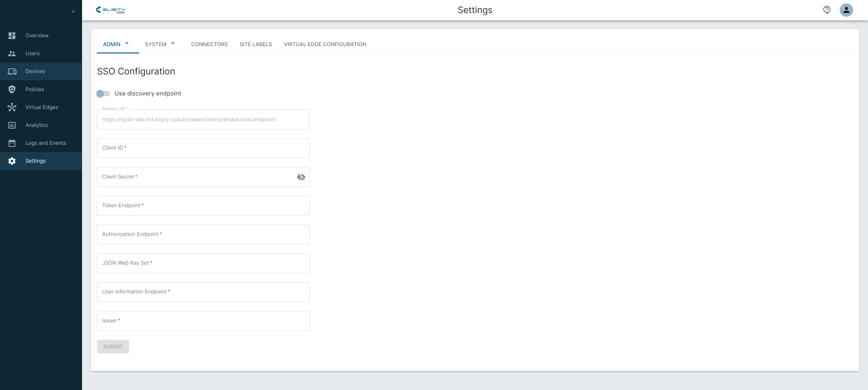Open Users via its people icon
This screenshot has height=390, width=868.
tap(12, 53)
